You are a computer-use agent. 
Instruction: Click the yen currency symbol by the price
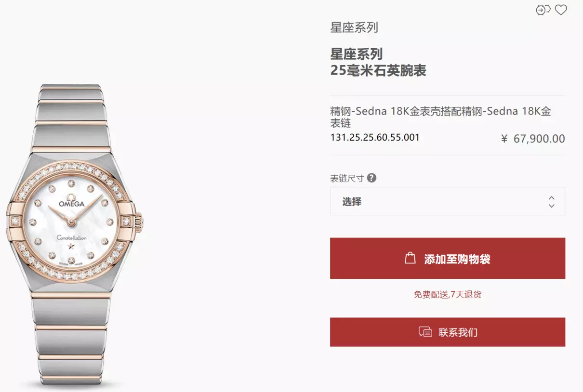(x=504, y=139)
